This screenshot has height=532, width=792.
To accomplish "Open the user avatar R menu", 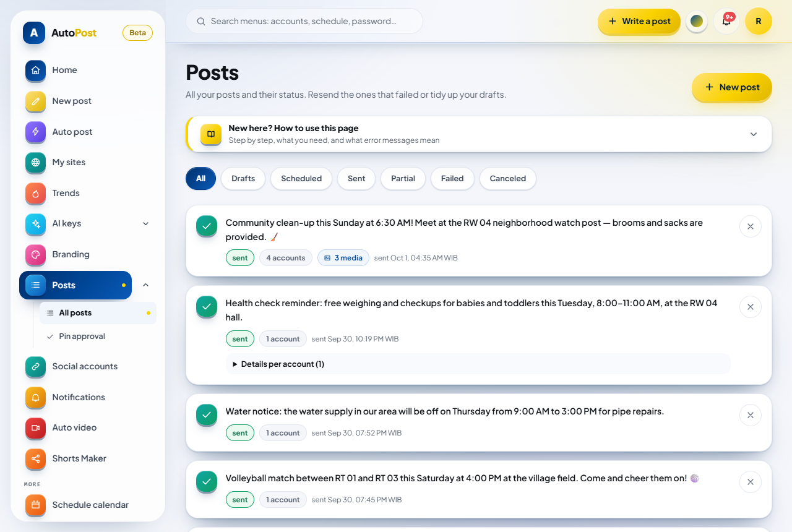I will tap(759, 21).
